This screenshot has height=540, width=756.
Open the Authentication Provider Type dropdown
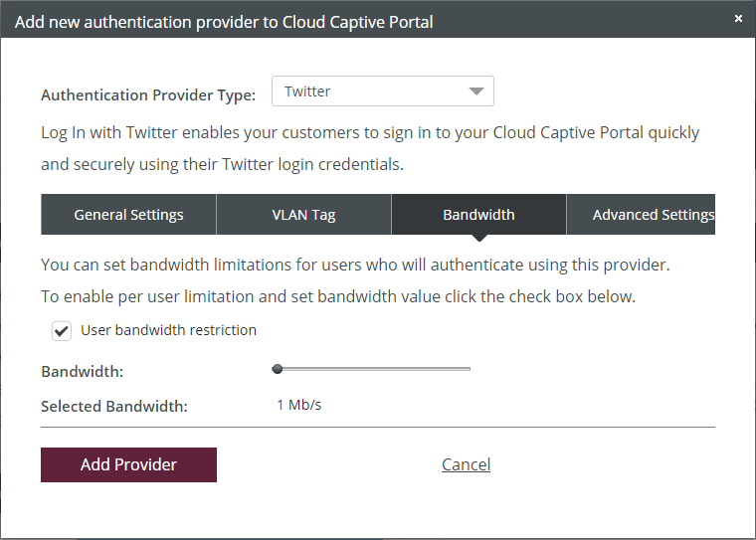[x=382, y=91]
